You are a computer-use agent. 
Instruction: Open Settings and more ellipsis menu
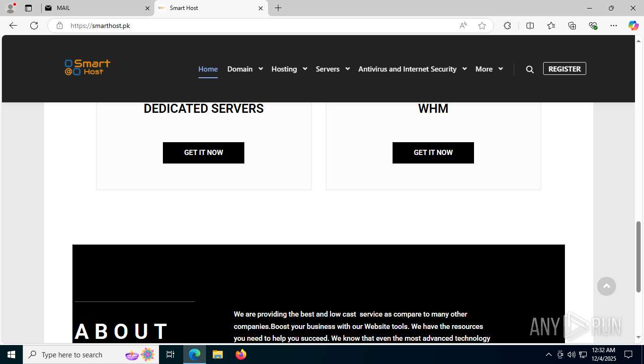coord(614,26)
